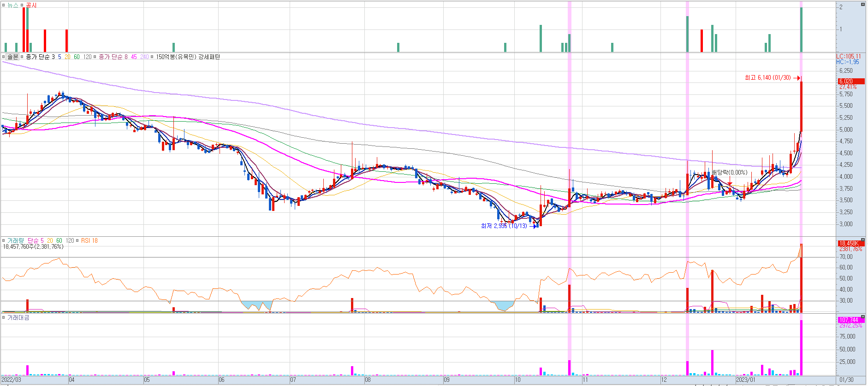Click the 12 month label on the date axis
This screenshot has width=868, height=386.
pyautogui.click(x=664, y=380)
